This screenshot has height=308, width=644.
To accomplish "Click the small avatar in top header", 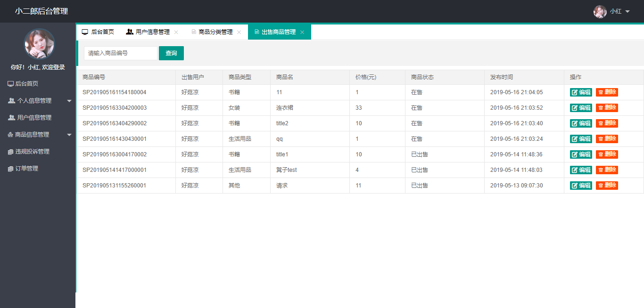I will [600, 12].
